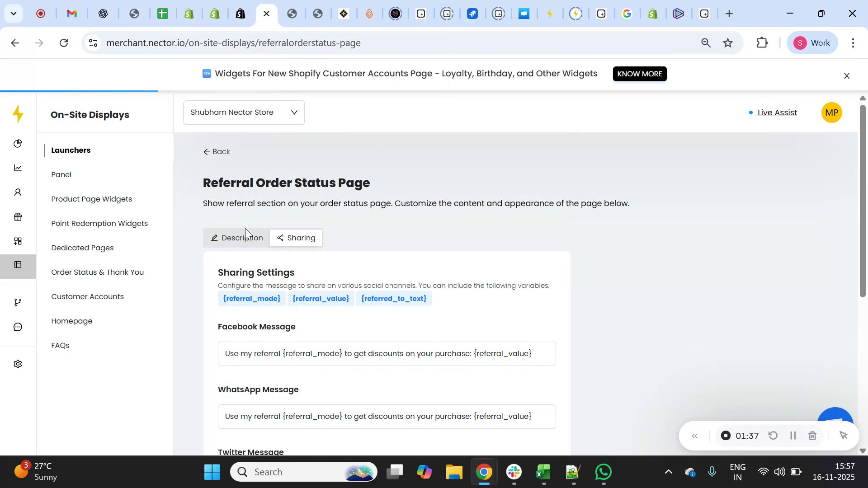
Task: Open the customers section via user icon
Action: (18, 192)
